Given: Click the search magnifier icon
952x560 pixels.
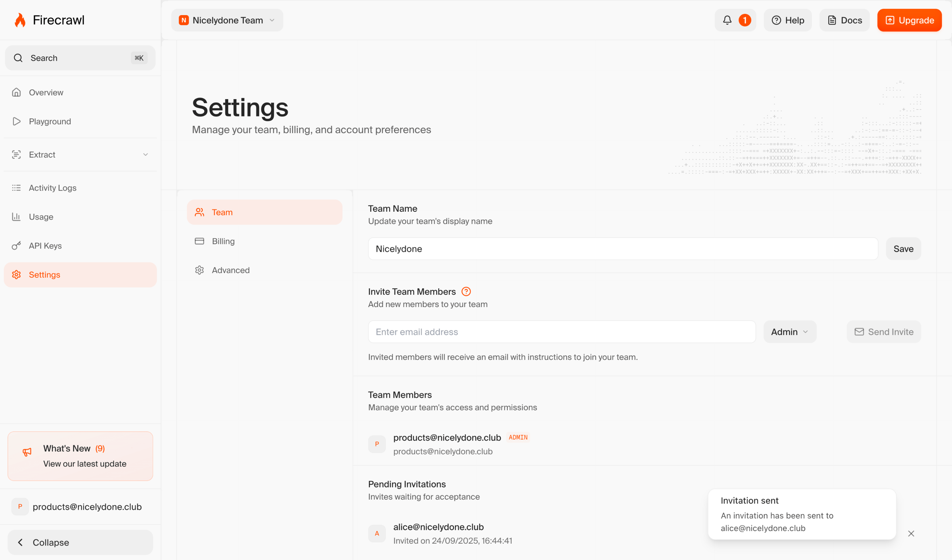Looking at the screenshot, I should 18,58.
